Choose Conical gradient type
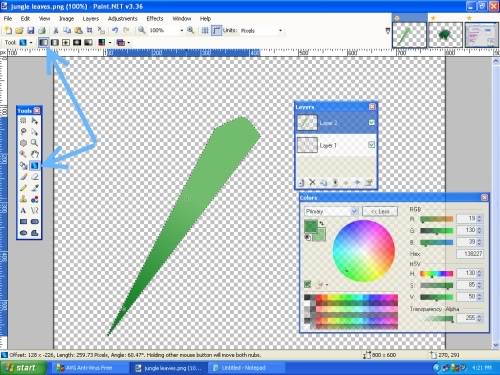 [x=88, y=42]
